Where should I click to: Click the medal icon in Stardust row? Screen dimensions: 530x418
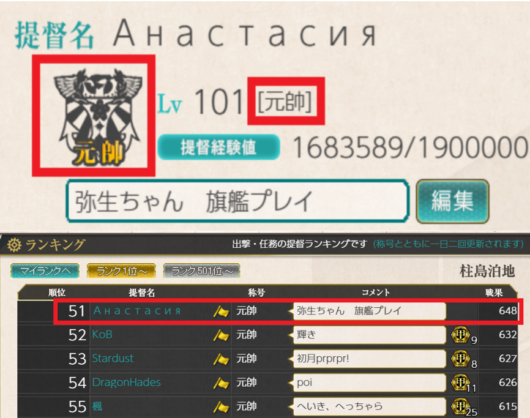tap(460, 359)
